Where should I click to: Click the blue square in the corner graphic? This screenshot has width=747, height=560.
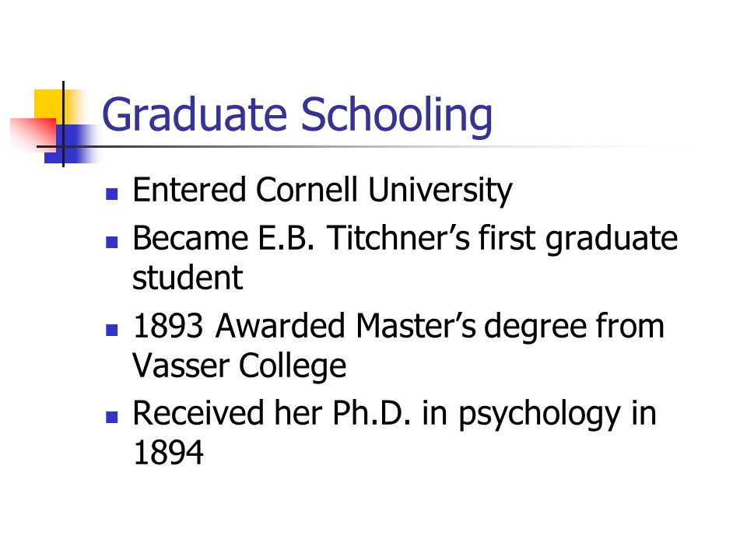(72, 144)
